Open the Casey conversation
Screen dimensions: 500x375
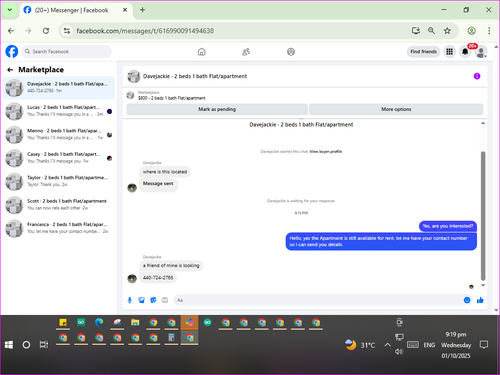point(59,158)
